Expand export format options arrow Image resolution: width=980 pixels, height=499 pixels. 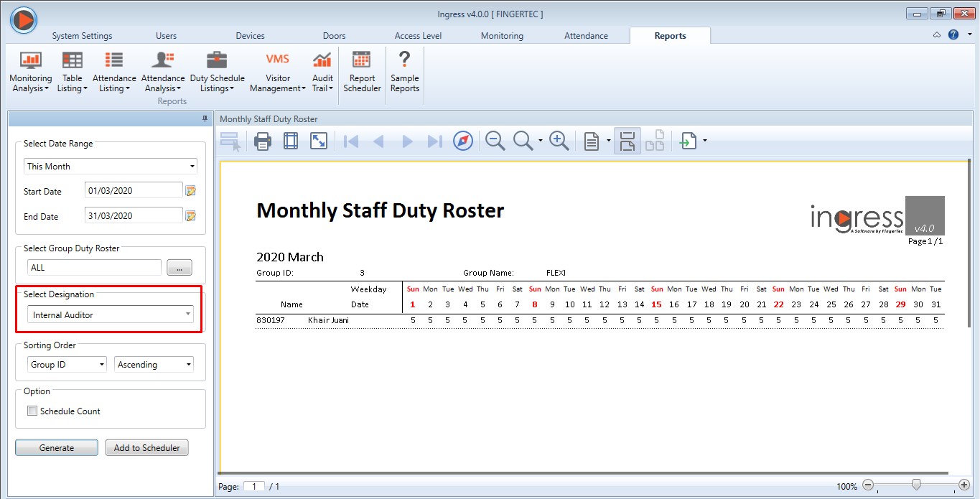[x=705, y=141]
